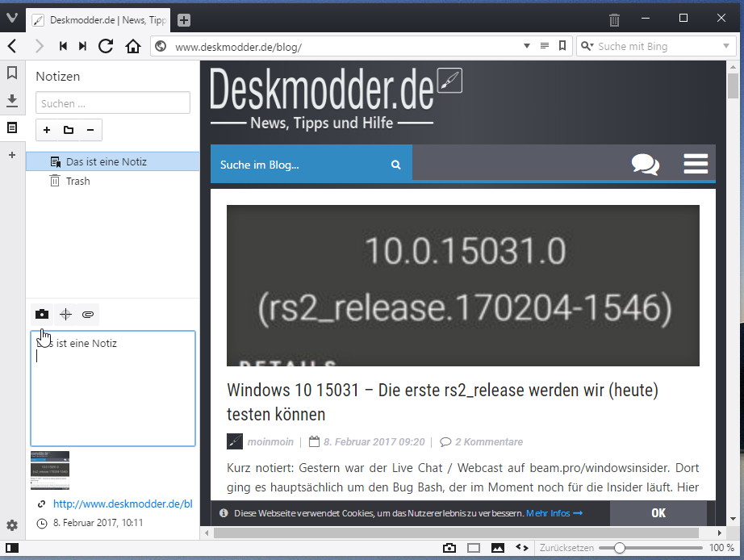Open the comments speech bubble icon
The width and height of the screenshot is (744, 560).
pyautogui.click(x=646, y=165)
